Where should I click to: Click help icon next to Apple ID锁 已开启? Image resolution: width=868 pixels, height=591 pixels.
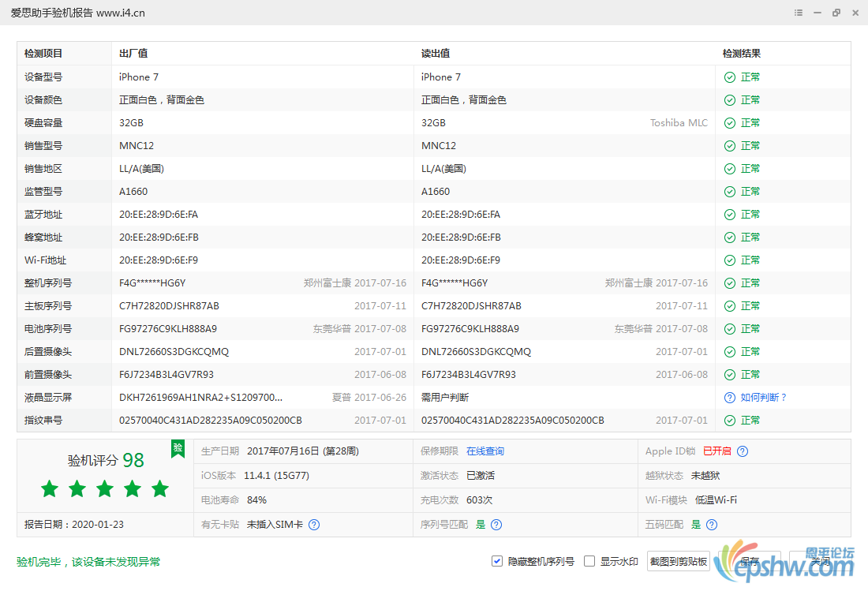pyautogui.click(x=743, y=451)
